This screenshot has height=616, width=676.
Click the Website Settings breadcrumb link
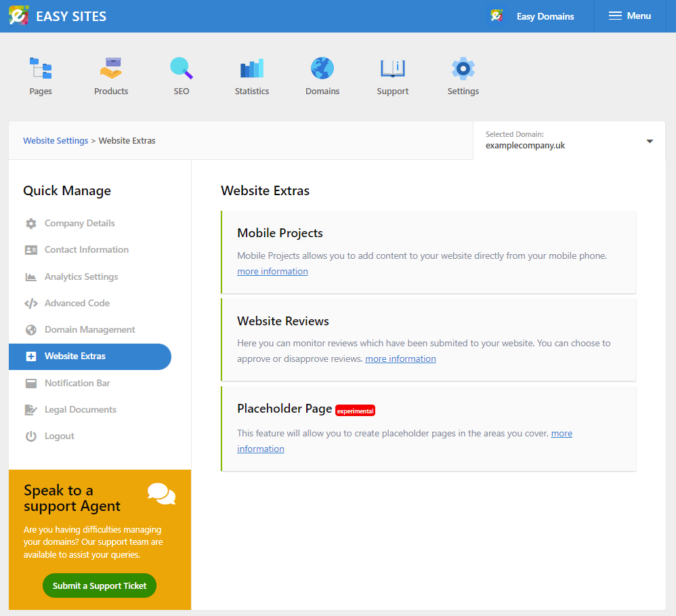click(x=56, y=141)
